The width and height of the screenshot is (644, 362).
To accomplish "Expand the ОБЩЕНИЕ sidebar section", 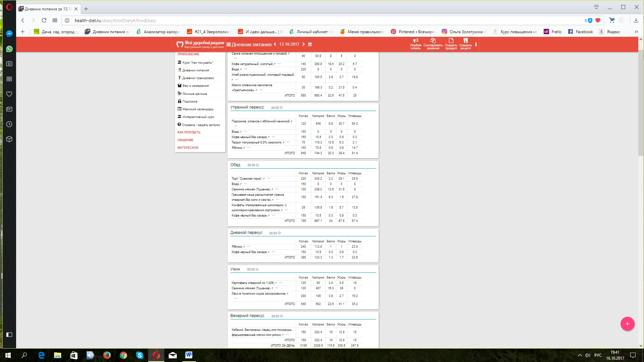I will 185,140.
